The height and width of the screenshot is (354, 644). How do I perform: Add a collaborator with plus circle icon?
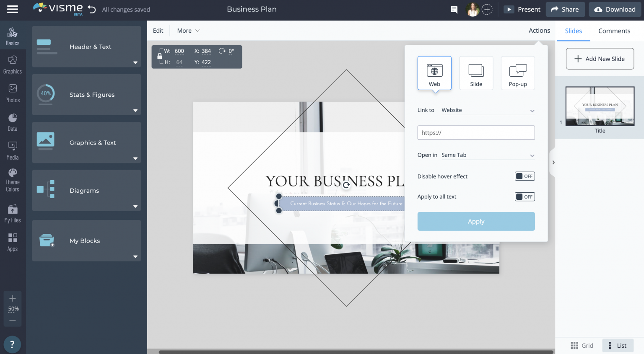point(487,9)
